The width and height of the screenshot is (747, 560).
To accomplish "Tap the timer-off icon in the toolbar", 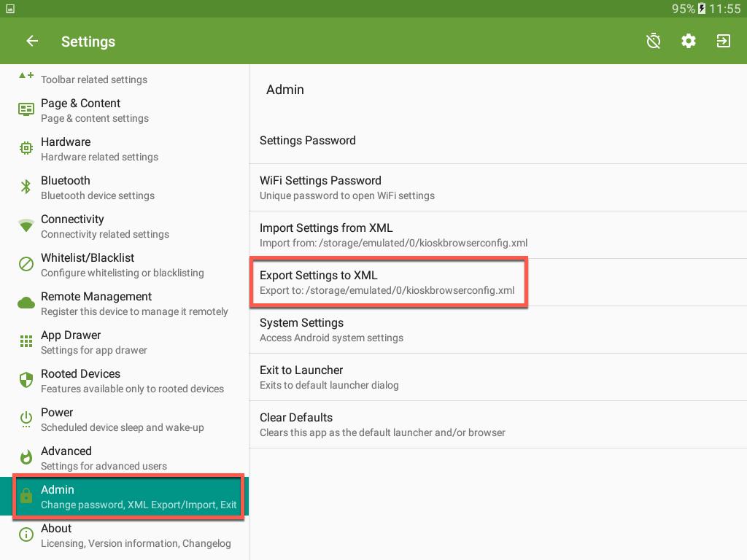I will (x=653, y=41).
